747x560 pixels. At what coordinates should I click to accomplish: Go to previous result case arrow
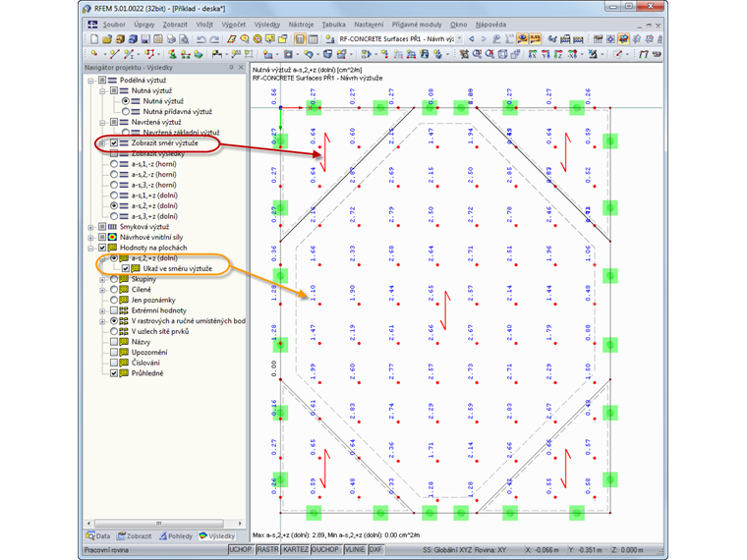(471, 39)
